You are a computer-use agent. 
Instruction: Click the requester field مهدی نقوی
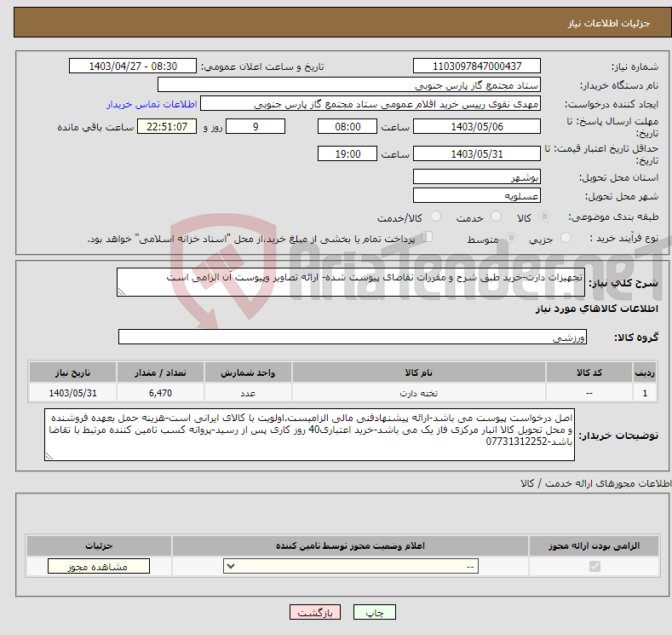pyautogui.click(x=370, y=104)
